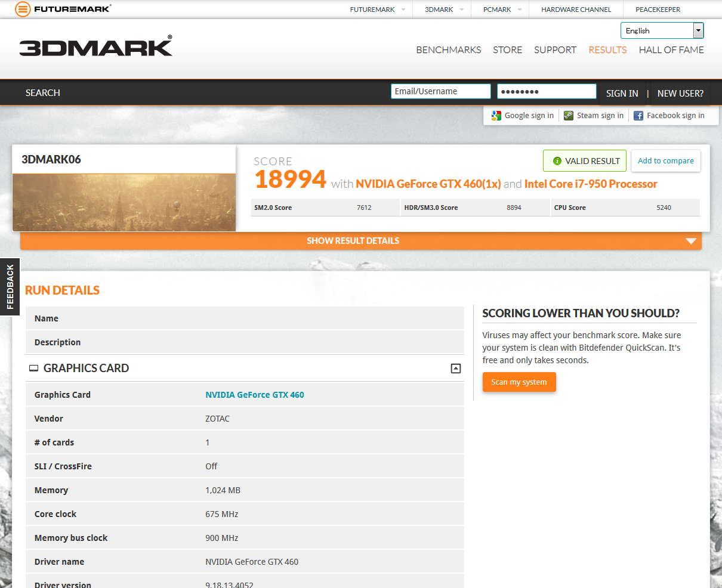Click the Futuremark round orange logo icon

point(23,9)
